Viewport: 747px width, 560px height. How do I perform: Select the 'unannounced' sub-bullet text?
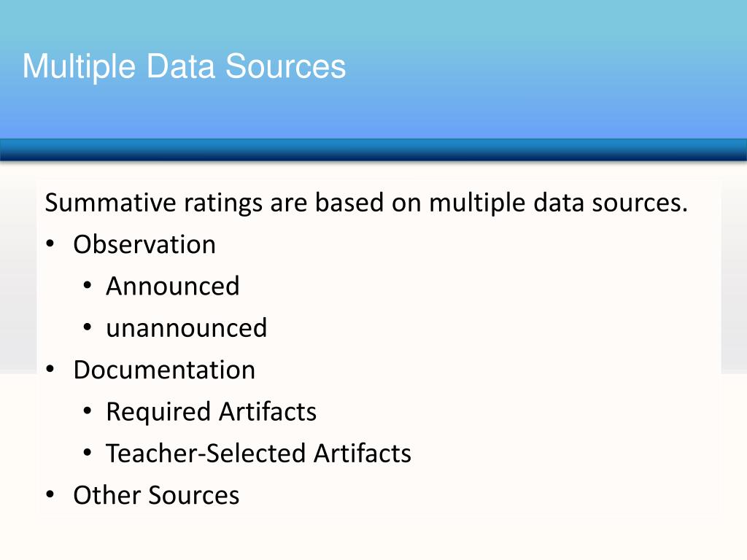187,328
